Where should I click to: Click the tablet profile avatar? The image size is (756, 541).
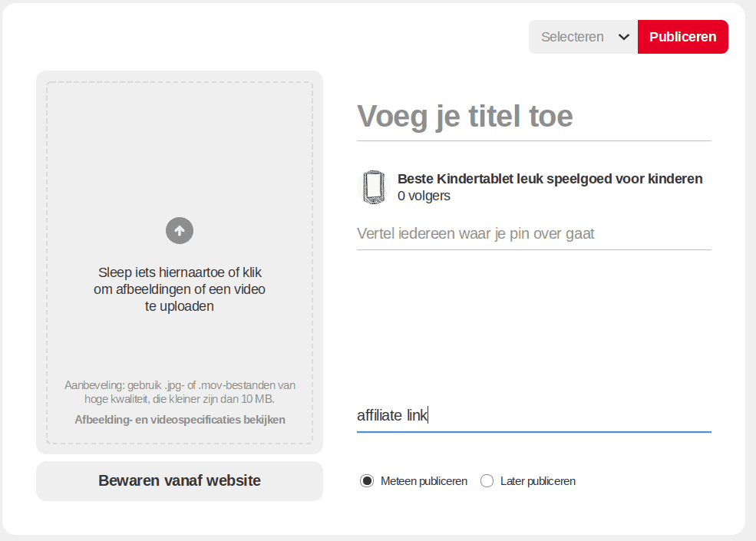coord(374,187)
